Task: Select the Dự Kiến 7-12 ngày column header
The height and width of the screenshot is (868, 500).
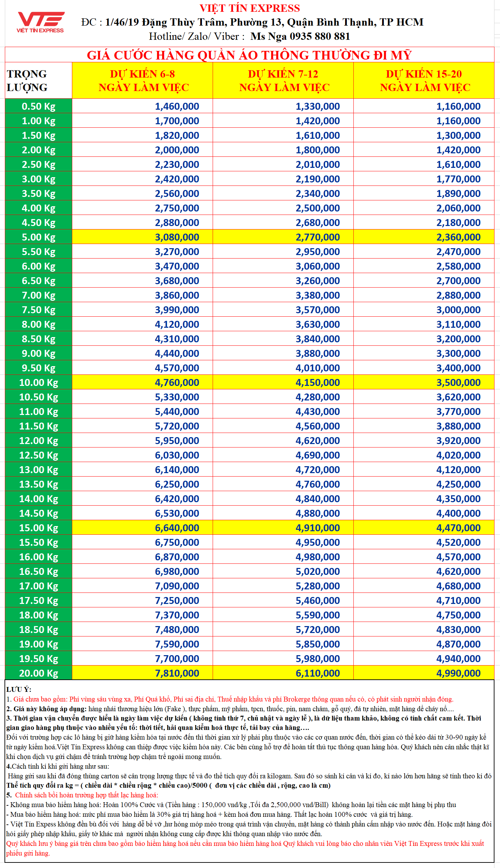Action: tap(283, 81)
